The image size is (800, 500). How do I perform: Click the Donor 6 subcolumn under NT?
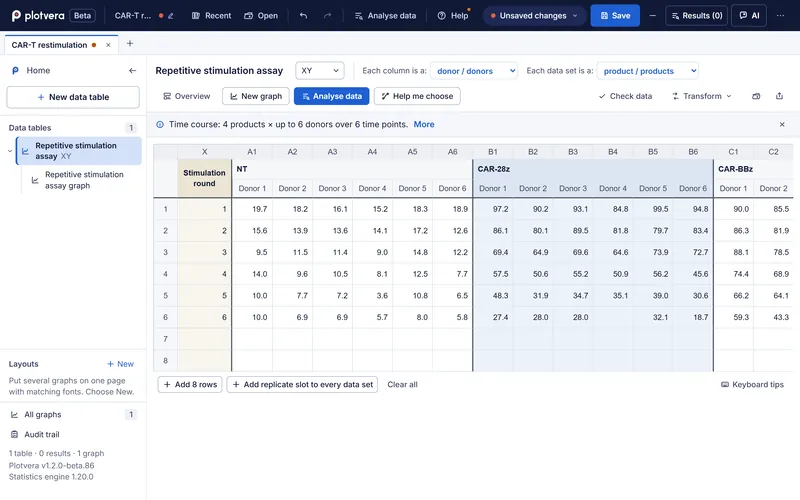tap(453, 188)
